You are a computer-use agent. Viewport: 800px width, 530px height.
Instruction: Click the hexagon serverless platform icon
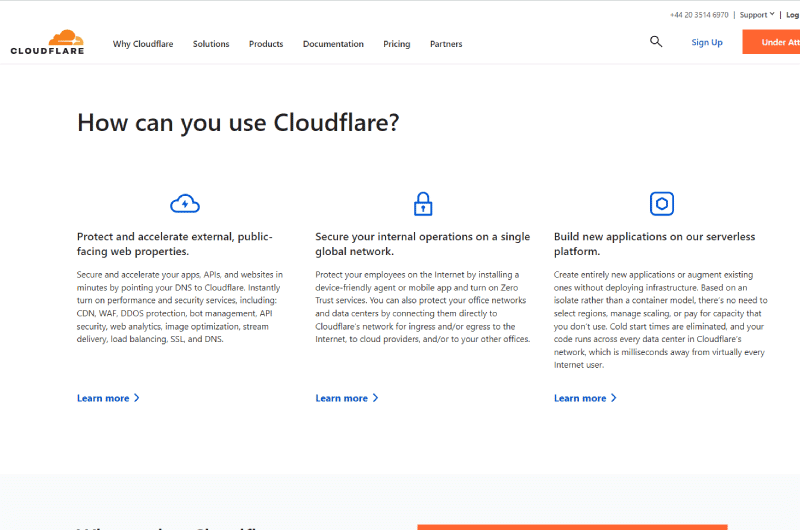click(x=662, y=204)
